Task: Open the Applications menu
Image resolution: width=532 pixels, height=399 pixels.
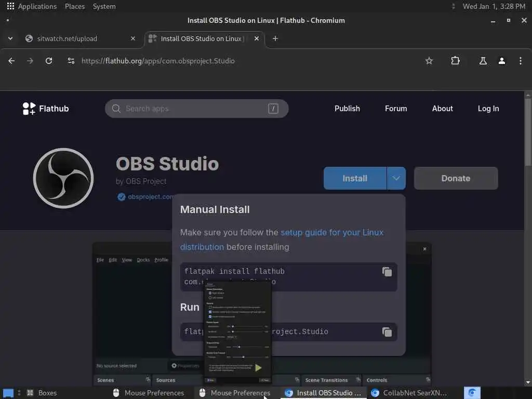Action: pos(37,6)
